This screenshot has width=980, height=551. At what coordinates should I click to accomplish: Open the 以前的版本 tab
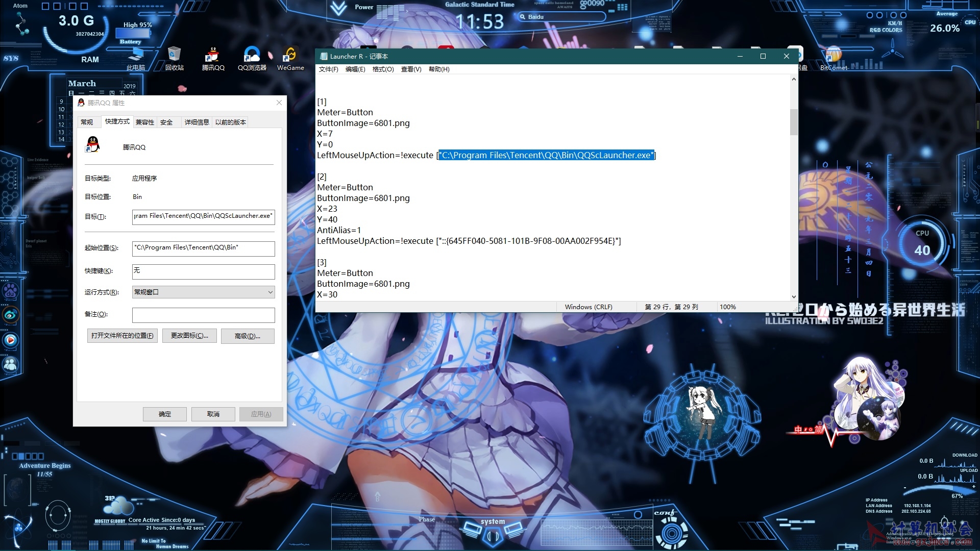coord(231,122)
